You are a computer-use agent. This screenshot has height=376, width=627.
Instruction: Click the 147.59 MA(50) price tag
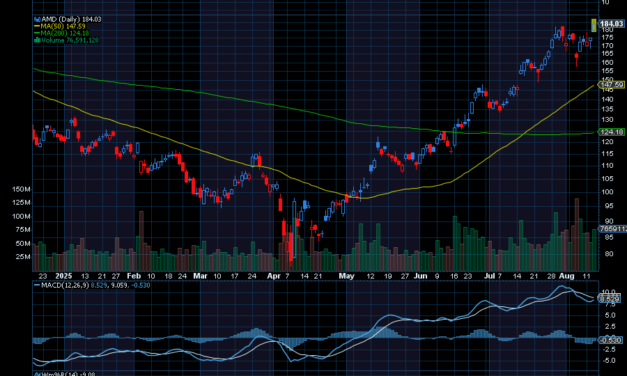(x=611, y=85)
